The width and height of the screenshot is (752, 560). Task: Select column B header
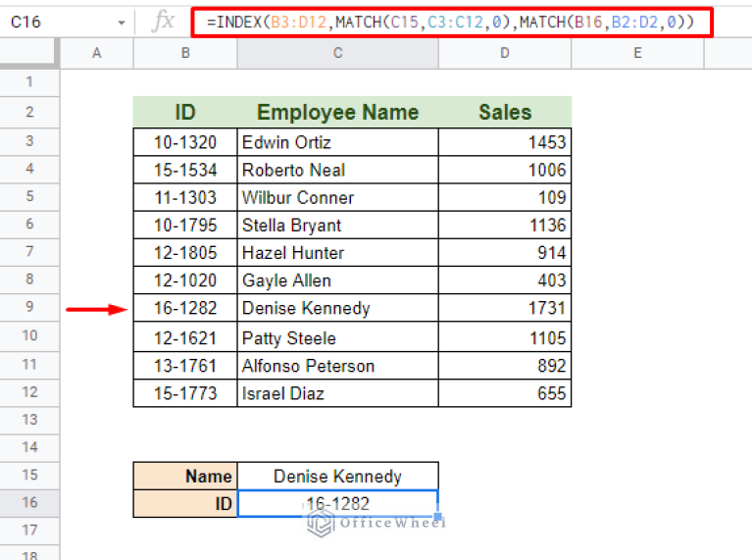coord(185,53)
